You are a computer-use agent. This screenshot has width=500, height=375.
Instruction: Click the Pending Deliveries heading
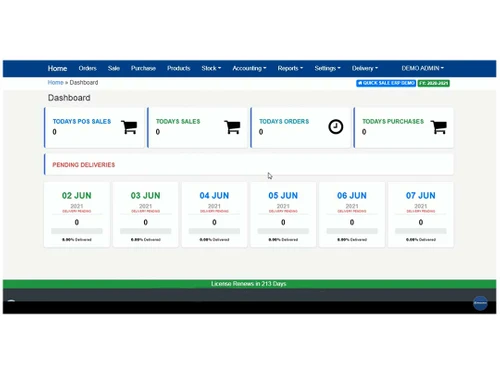[x=84, y=165]
